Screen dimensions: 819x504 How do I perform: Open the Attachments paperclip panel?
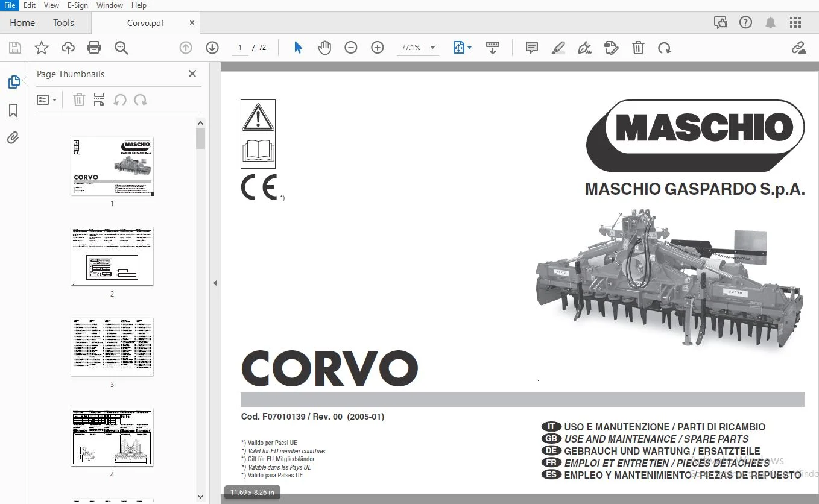[x=13, y=138]
